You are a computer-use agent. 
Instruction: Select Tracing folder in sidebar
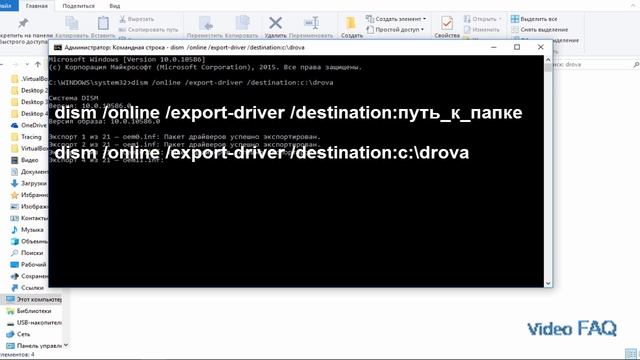(x=27, y=137)
